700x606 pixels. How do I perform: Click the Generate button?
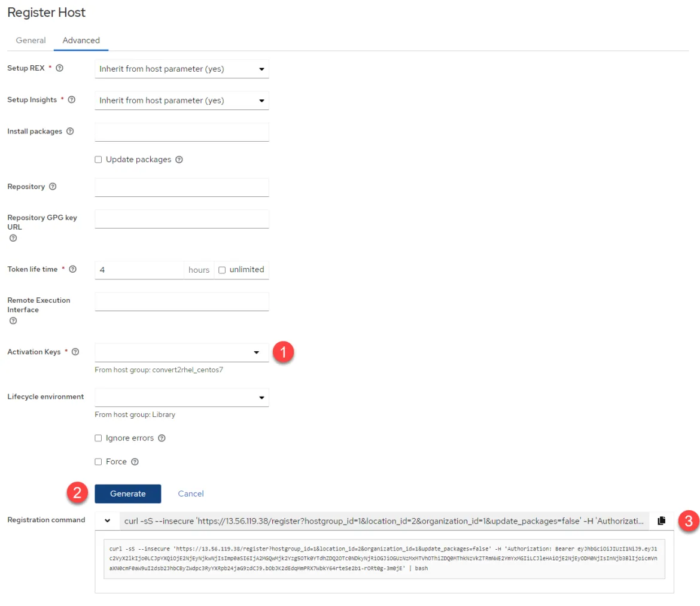point(127,494)
